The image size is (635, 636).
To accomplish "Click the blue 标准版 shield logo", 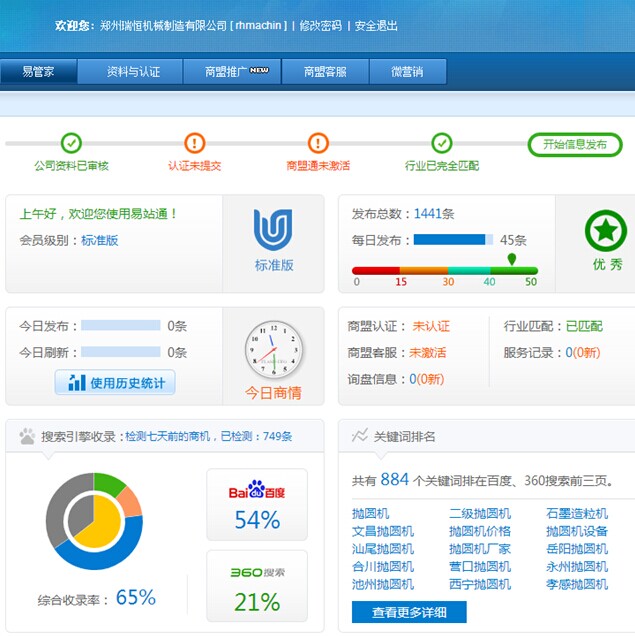I will point(273,230).
